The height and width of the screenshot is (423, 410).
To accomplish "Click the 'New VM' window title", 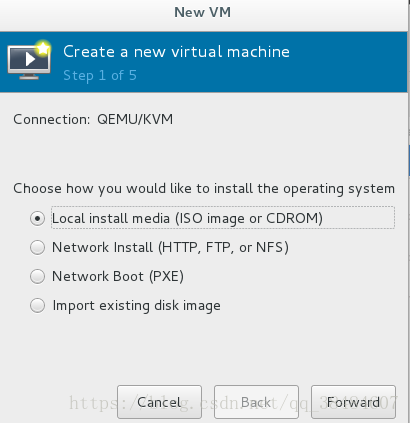I will tap(202, 12).
